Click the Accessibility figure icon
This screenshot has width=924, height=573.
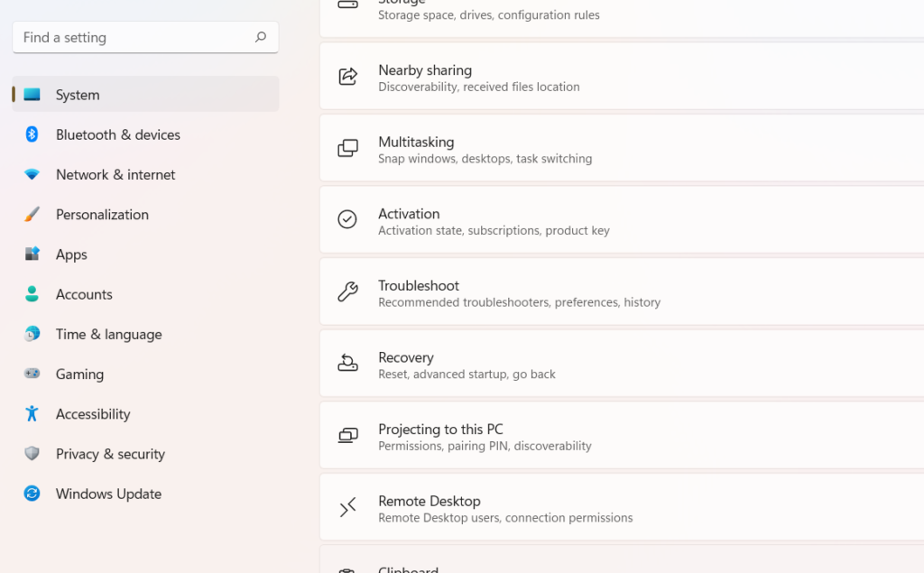[x=32, y=414]
